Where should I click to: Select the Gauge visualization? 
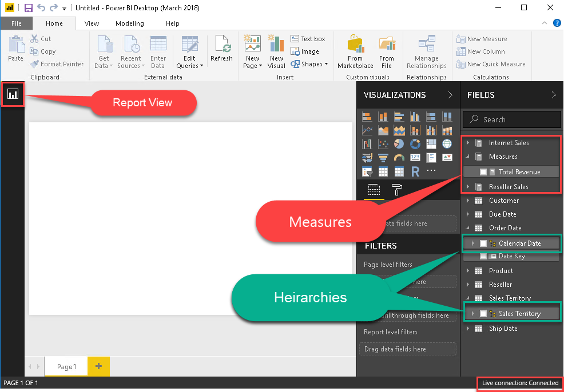coord(399,157)
